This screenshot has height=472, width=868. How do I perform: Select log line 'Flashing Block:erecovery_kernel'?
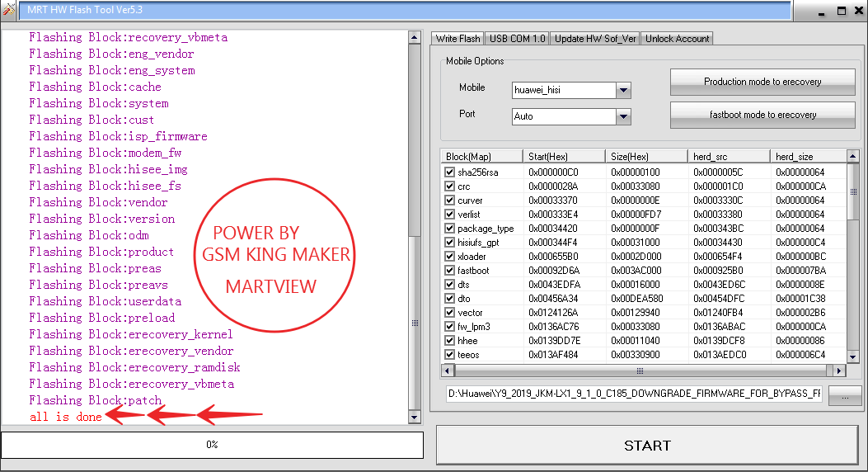[130, 334]
